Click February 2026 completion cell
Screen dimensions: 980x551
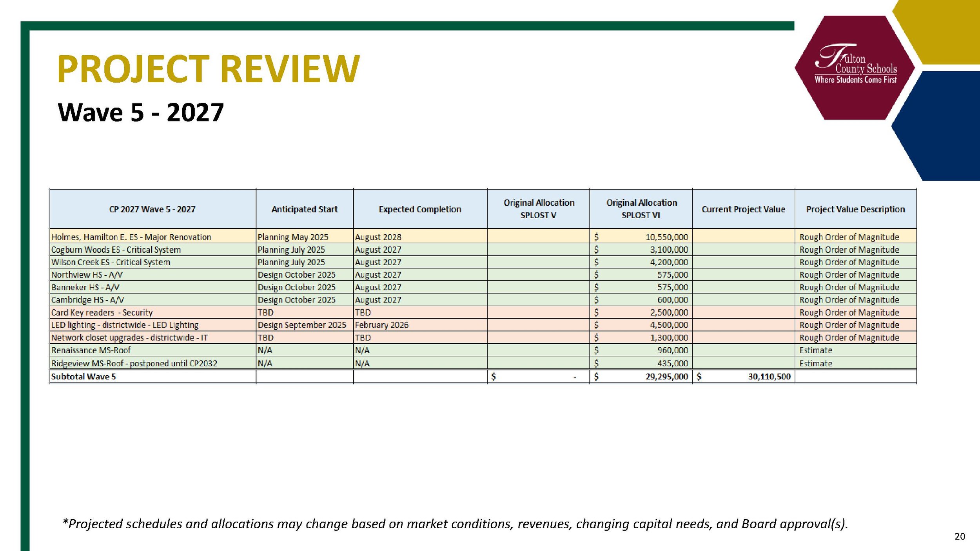tap(420, 325)
